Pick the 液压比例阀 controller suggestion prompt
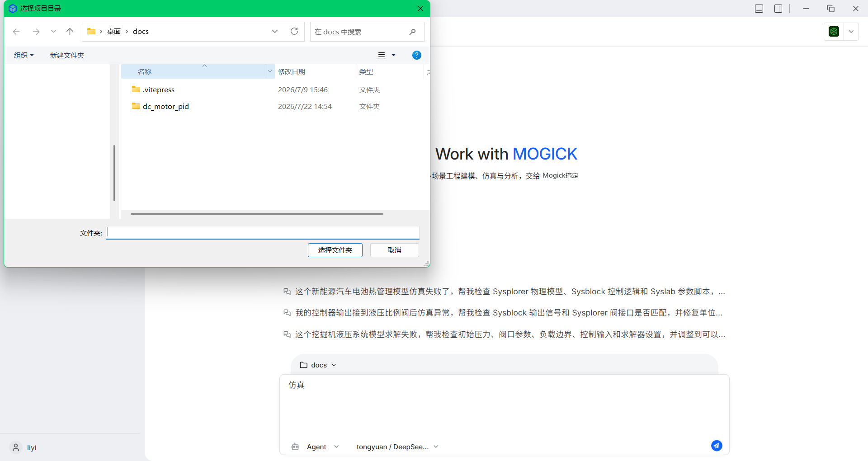The width and height of the screenshot is (868, 461). coord(503,313)
